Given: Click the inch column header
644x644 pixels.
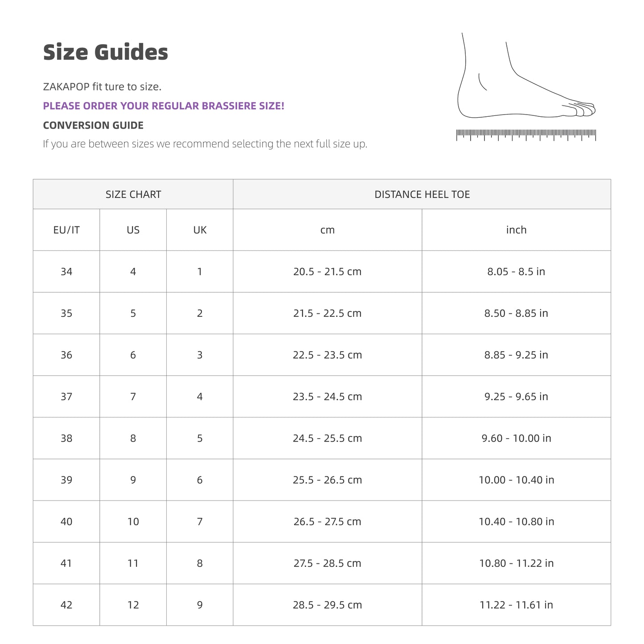Looking at the screenshot, I should [517, 230].
